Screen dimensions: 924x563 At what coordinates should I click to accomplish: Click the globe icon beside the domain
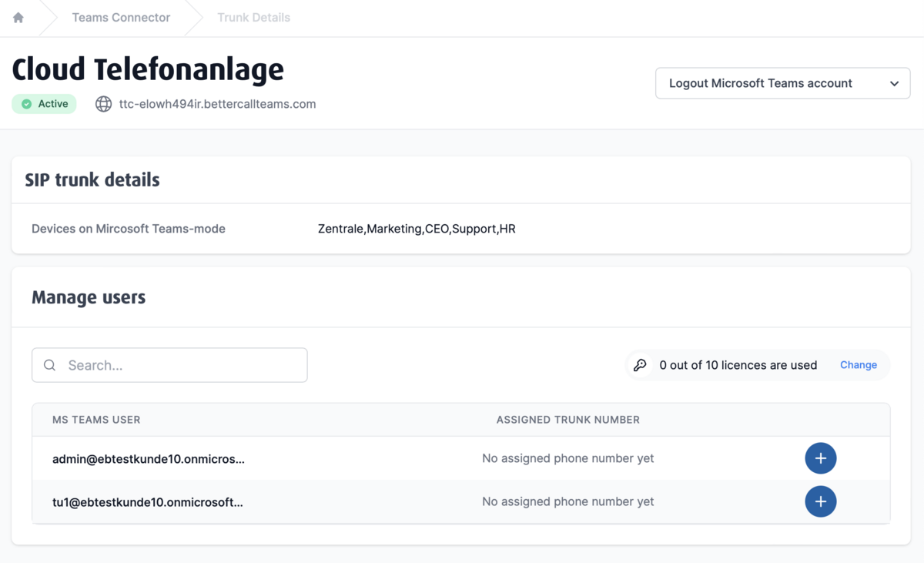(x=103, y=104)
